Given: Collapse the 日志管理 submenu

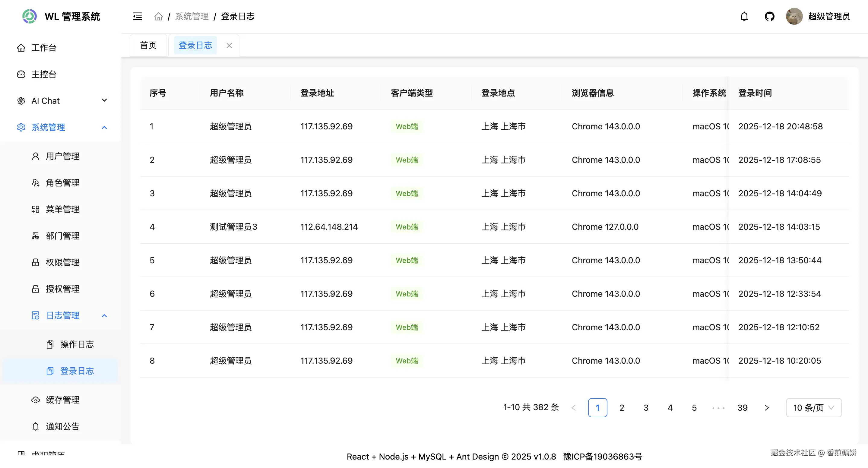Looking at the screenshot, I should (104, 316).
